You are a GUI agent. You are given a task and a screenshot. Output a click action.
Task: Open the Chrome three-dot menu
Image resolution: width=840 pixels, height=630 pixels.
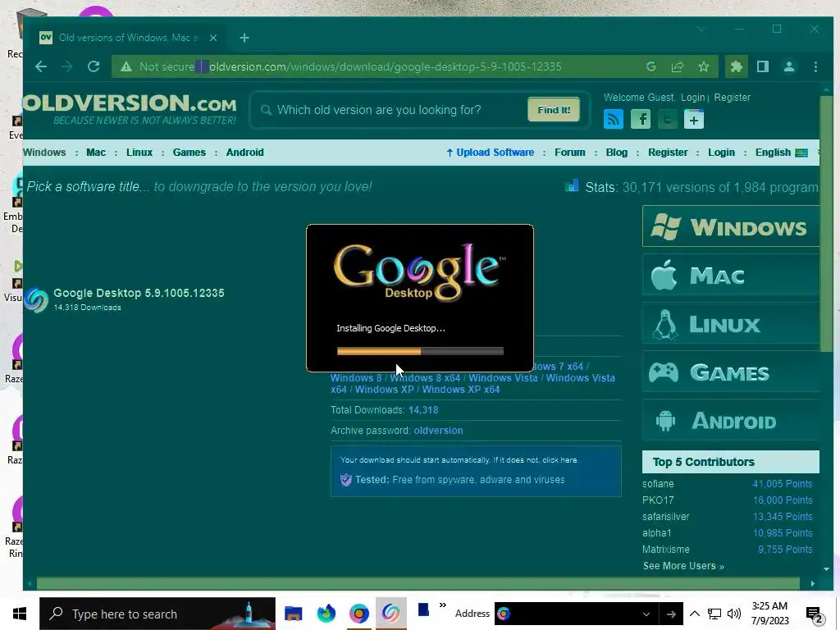point(815,66)
